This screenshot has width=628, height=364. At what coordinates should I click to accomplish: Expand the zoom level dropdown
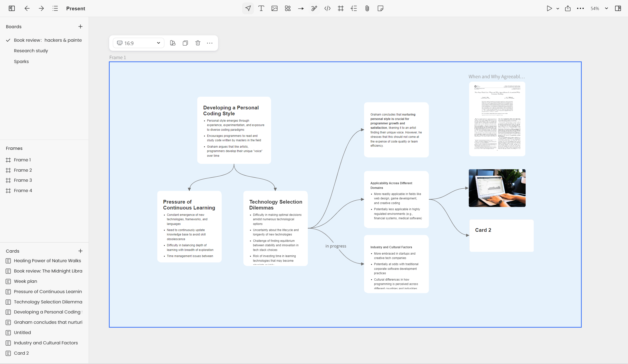(x=606, y=9)
